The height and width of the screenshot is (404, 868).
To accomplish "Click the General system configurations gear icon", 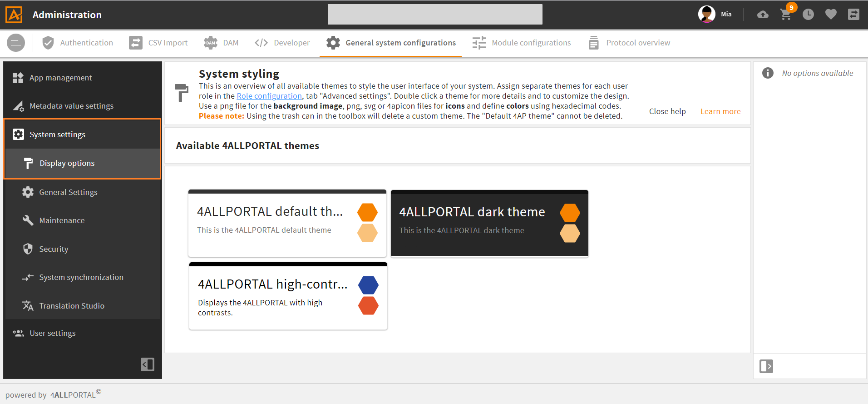I will (x=333, y=43).
